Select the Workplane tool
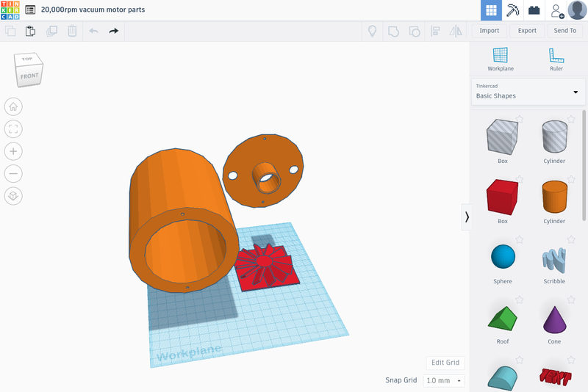The width and height of the screenshot is (588, 392). tap(501, 59)
